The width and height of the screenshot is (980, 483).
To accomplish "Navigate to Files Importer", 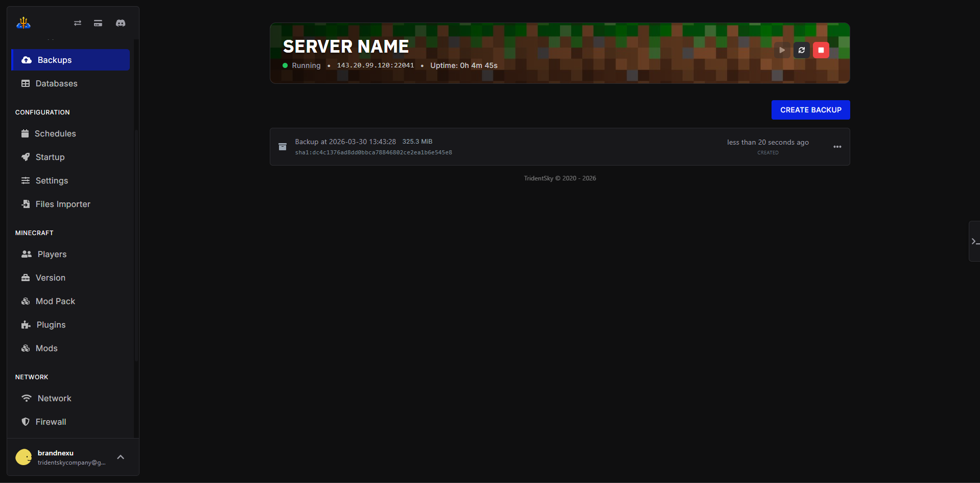I will coord(62,204).
